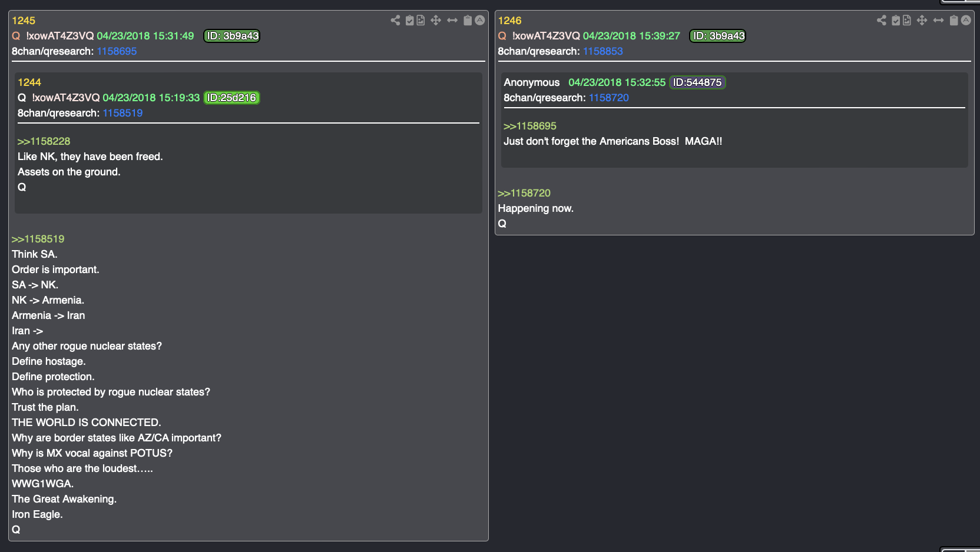
Task: Click the four-way move arrows on post 1245
Action: click(436, 21)
